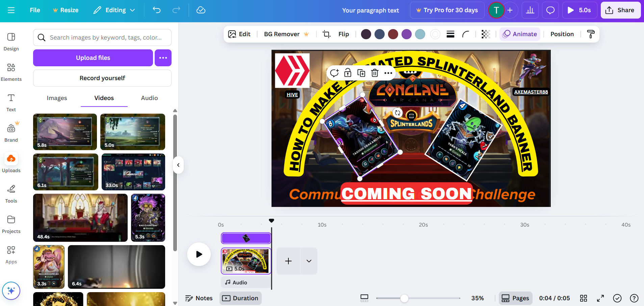Click the Share button
The image size is (644, 306).
pos(621,10)
